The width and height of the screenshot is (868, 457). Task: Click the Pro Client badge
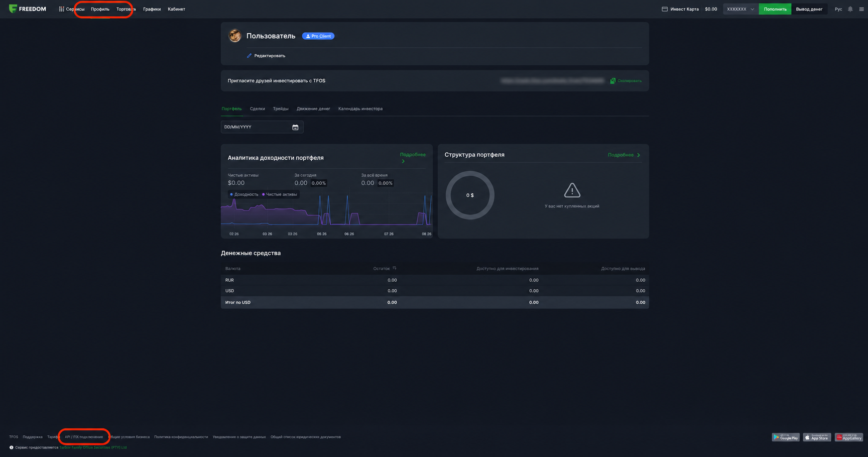click(x=318, y=36)
